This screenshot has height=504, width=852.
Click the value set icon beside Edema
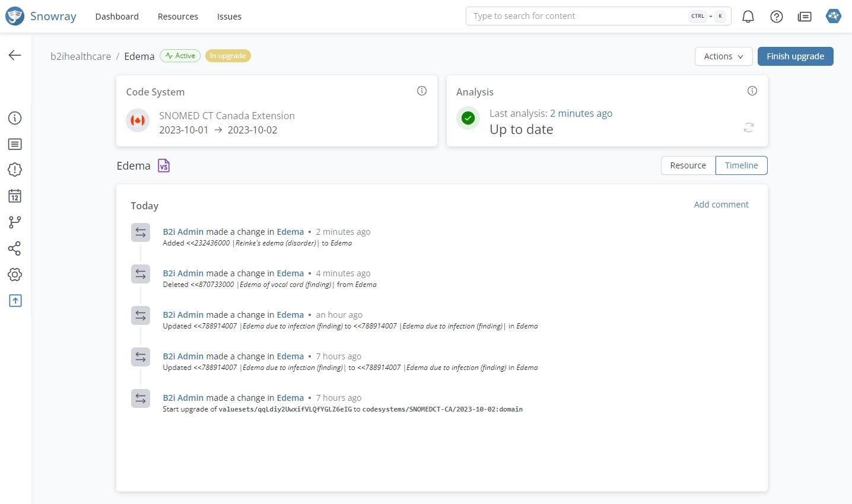[164, 166]
